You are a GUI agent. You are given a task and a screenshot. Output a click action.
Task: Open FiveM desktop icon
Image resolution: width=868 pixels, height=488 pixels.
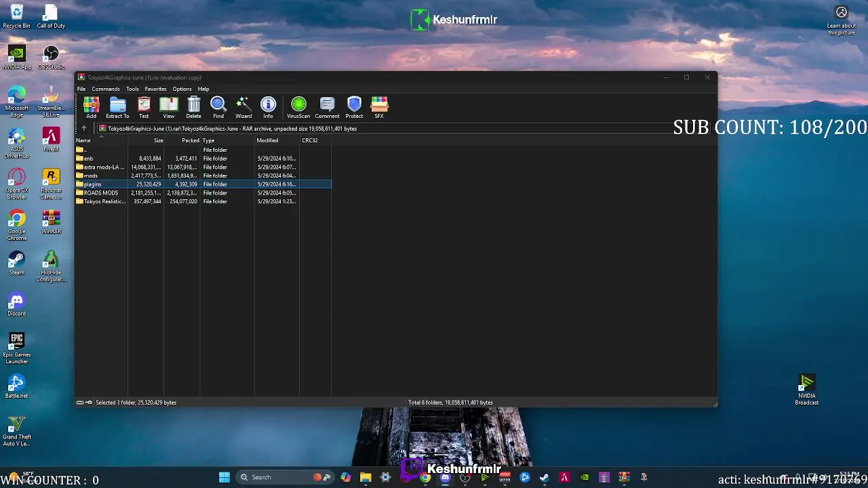coord(51,140)
